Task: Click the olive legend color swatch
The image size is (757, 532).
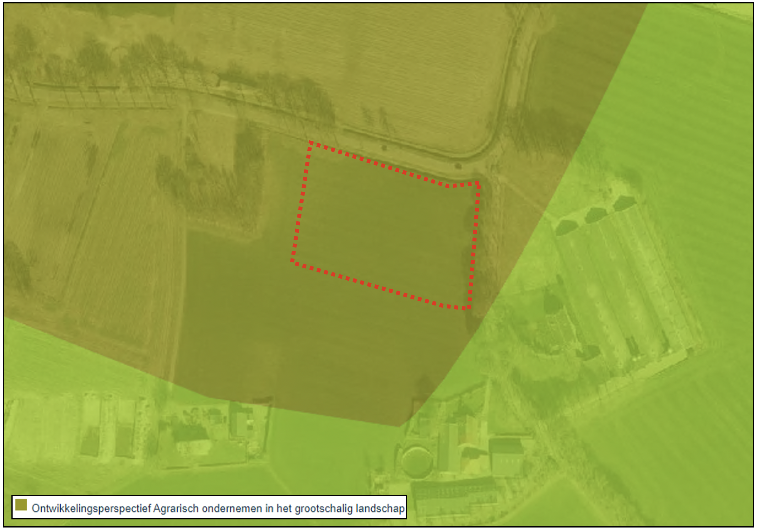Action: pyautogui.click(x=21, y=505)
